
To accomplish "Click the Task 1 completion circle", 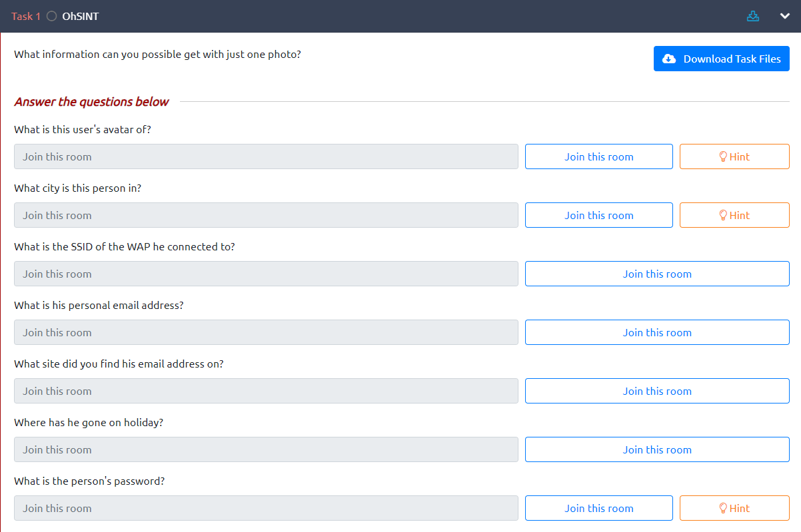I will pos(52,16).
